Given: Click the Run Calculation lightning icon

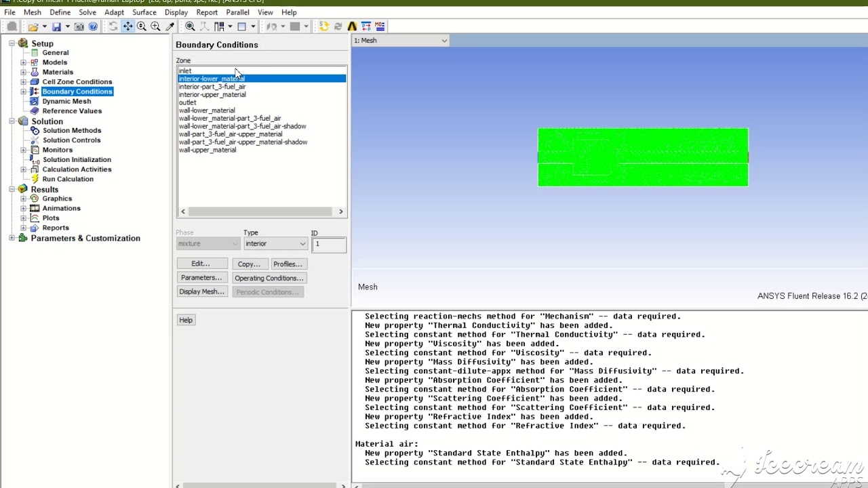Looking at the screenshot, I should tap(35, 179).
